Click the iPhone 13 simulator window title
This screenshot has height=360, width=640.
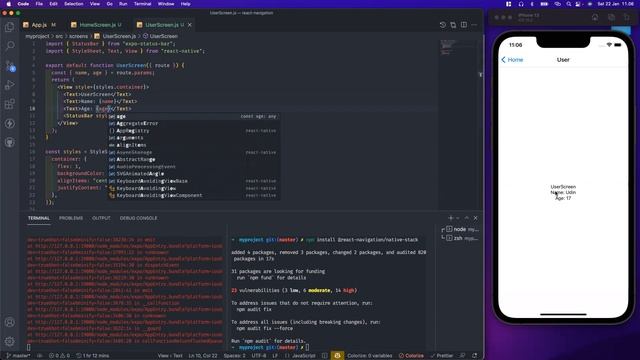coord(529,15)
